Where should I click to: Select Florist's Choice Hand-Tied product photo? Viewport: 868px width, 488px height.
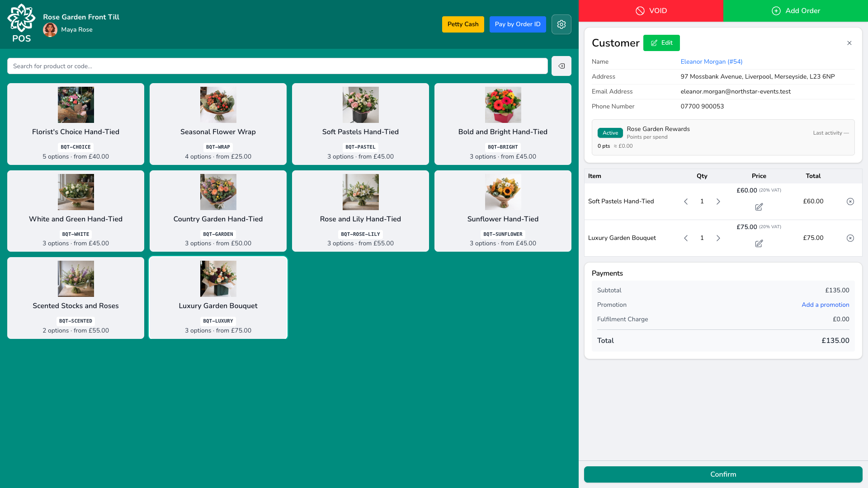coord(76,105)
